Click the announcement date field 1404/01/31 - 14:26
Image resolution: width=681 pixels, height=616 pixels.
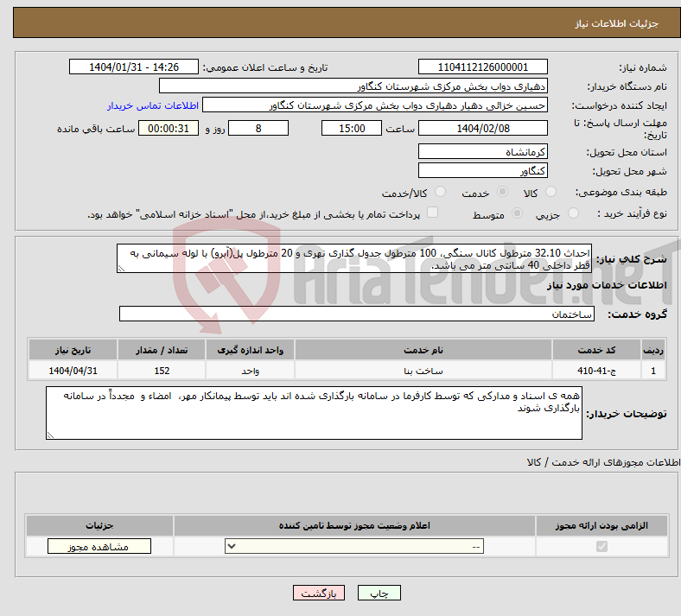[x=134, y=67]
